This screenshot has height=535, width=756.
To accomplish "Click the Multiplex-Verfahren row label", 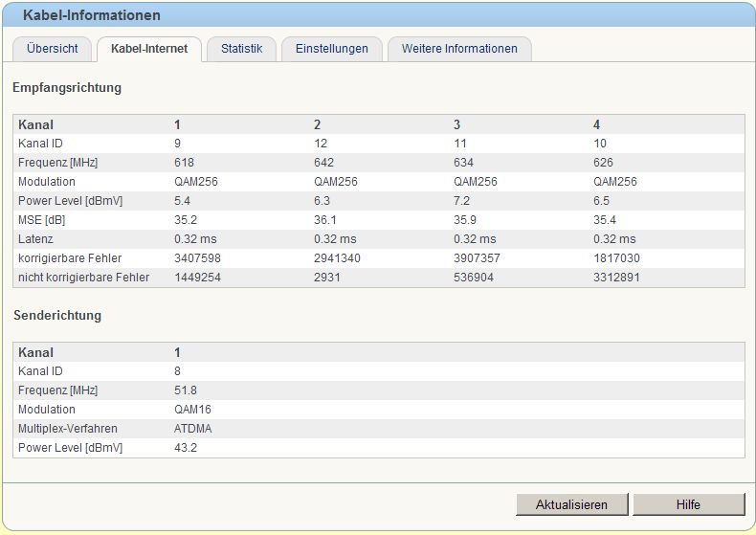I will point(68,429).
